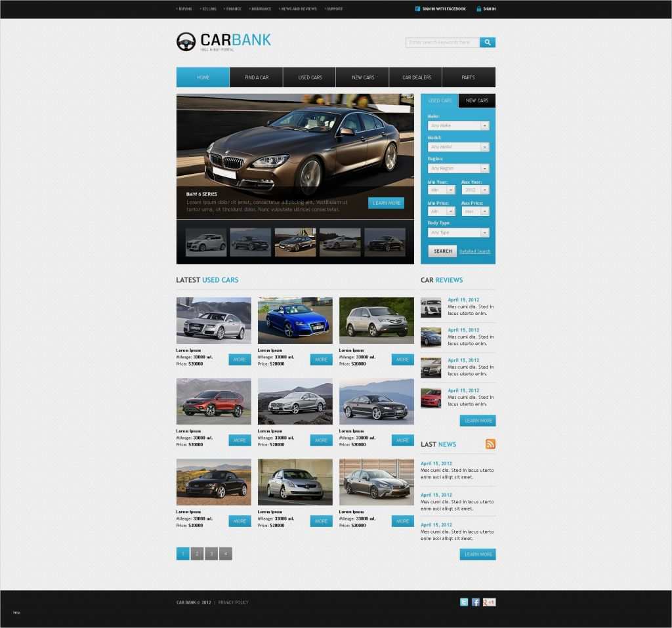Select page 3 in pagination

[x=211, y=553]
